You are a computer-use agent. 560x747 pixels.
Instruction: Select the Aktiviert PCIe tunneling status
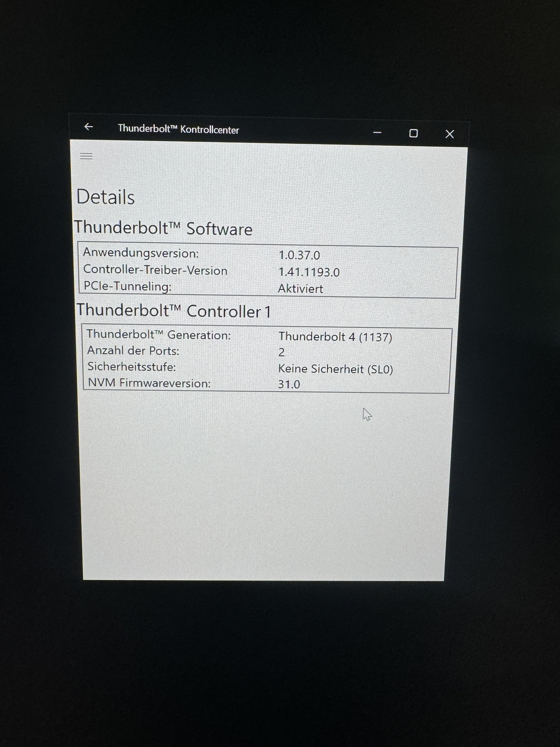300,289
